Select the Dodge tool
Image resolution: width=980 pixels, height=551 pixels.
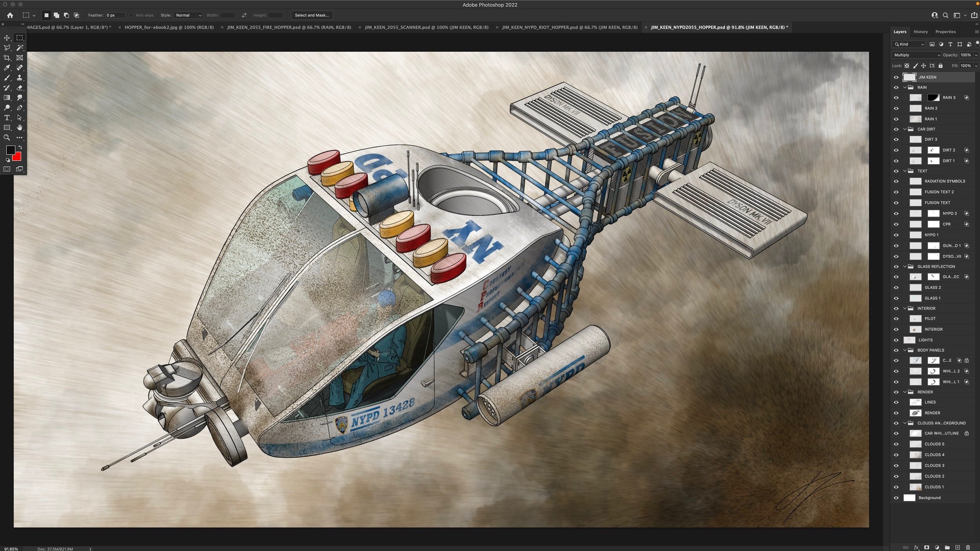(x=7, y=107)
